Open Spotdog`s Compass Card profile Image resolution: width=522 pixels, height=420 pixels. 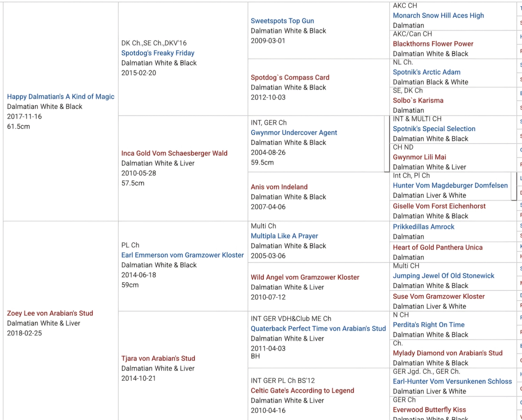click(290, 78)
